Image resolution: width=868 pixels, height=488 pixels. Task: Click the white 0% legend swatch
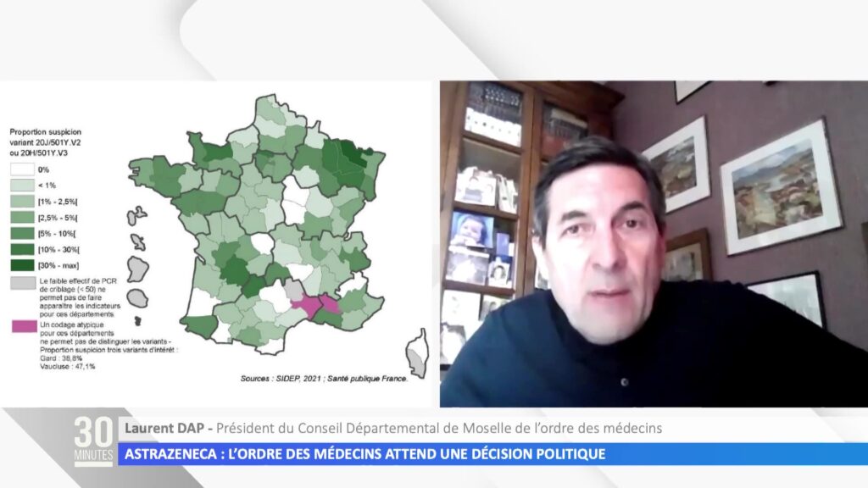[22, 169]
